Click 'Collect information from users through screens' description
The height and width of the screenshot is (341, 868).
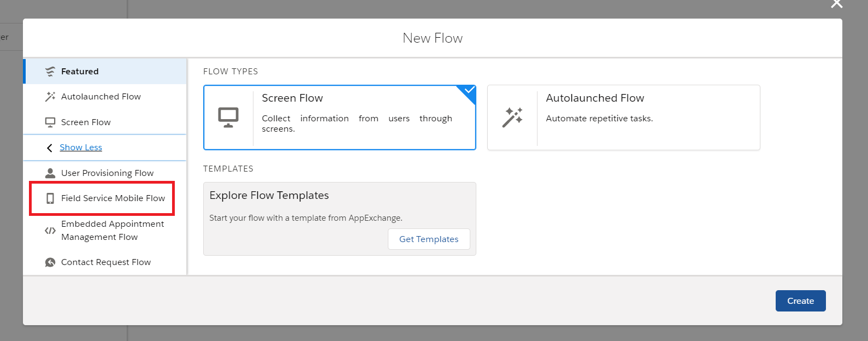click(357, 124)
